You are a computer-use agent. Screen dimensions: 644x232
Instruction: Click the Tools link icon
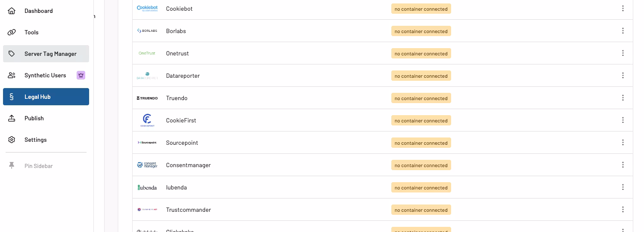tap(12, 32)
